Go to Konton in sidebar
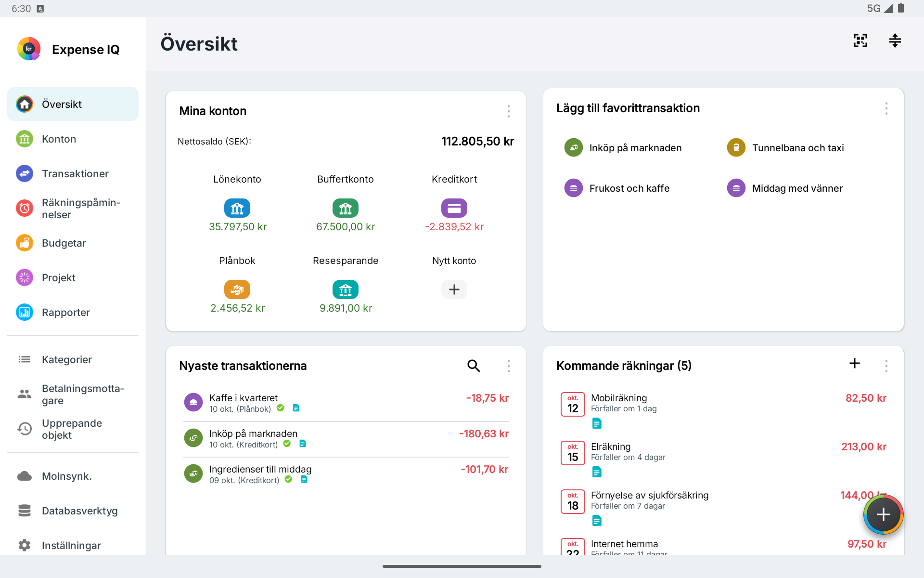Viewport: 924px width, 578px height. pos(73,139)
